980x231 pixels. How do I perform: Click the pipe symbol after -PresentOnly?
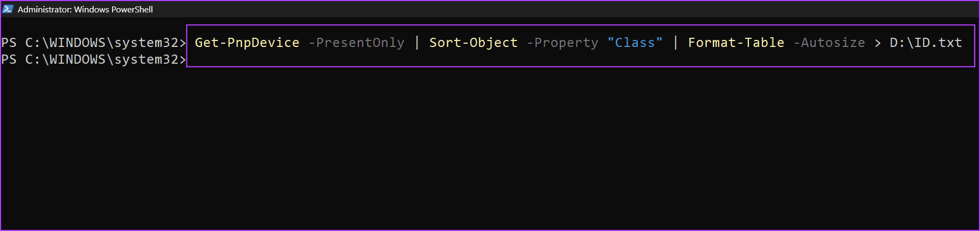416,43
